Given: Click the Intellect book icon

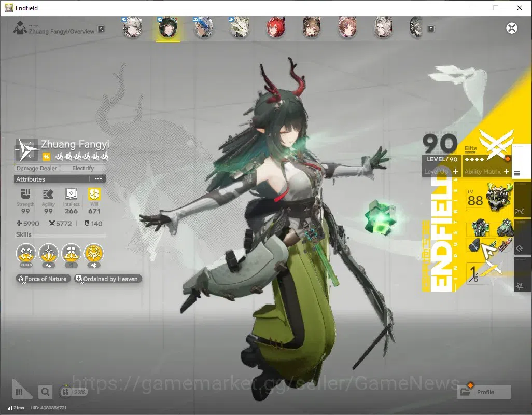Looking at the screenshot, I should (x=71, y=194).
